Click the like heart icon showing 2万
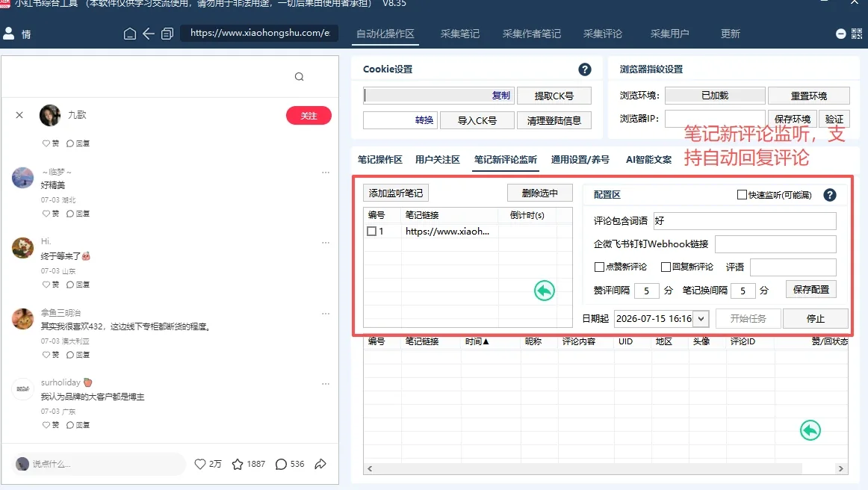Screen dimensions: 868x490 (x=200, y=464)
